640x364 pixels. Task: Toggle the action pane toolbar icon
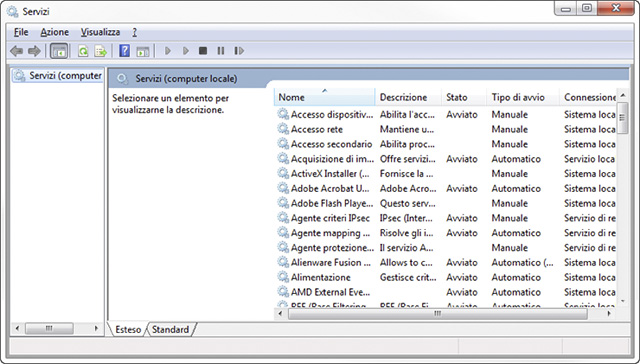point(143,51)
